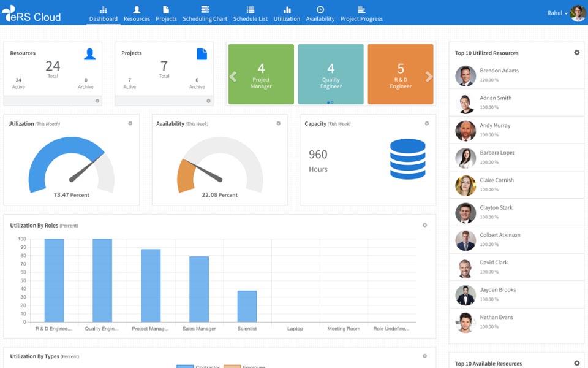Open Top 10 Utilized Resources settings gear

(x=577, y=53)
